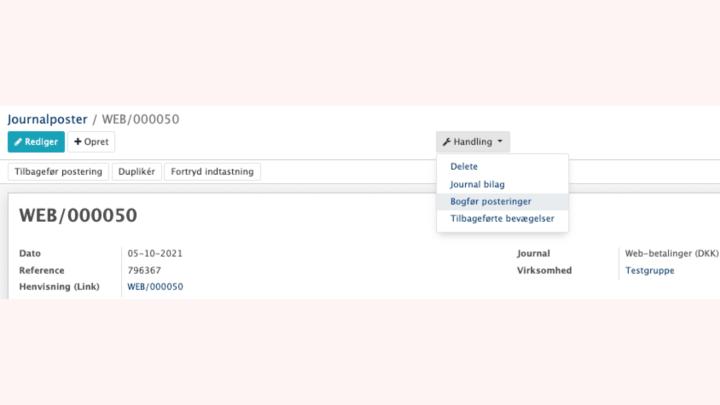Image resolution: width=720 pixels, height=405 pixels.
Task: Open the Testgruppe company link
Action: click(650, 270)
